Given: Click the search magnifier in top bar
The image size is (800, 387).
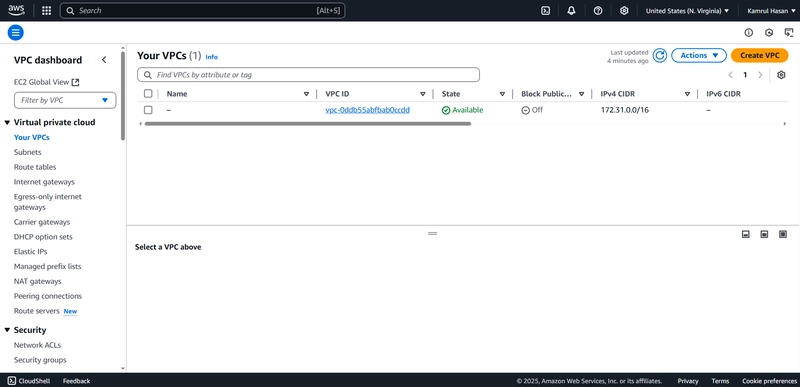Looking at the screenshot, I should [x=70, y=11].
